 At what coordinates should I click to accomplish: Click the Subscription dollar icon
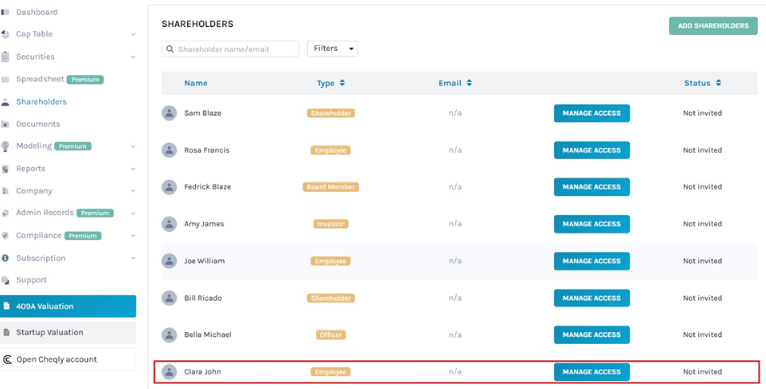5,258
